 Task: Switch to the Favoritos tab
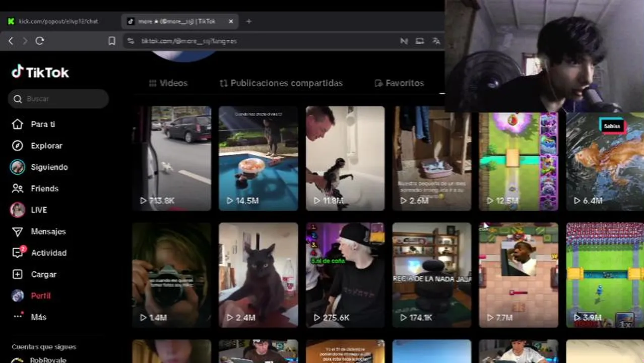pyautogui.click(x=399, y=83)
